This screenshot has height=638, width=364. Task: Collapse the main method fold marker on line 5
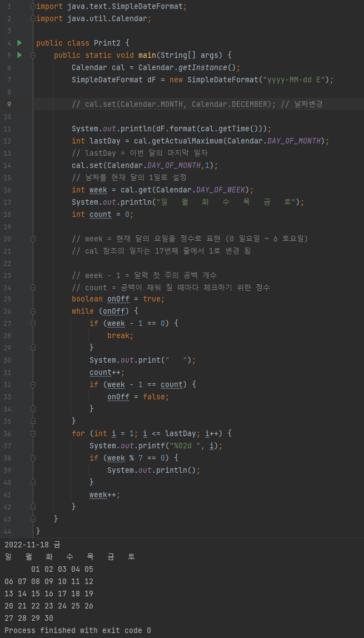point(33,55)
